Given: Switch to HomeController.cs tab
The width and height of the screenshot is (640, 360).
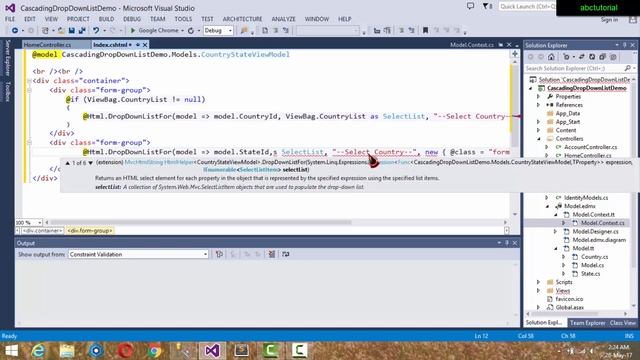Looking at the screenshot, I should point(47,44).
